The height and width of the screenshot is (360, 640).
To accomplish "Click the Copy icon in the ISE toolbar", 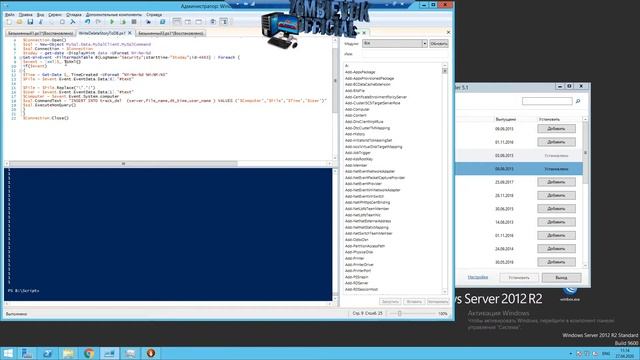I will (51, 22).
